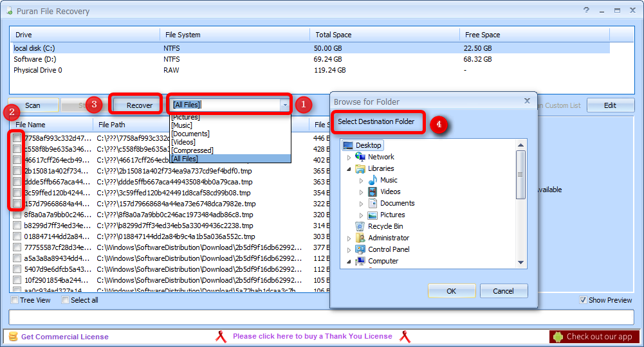This screenshot has width=644, height=347.
Task: Click the Music folder icon in the tree
Action: pyautogui.click(x=373, y=180)
